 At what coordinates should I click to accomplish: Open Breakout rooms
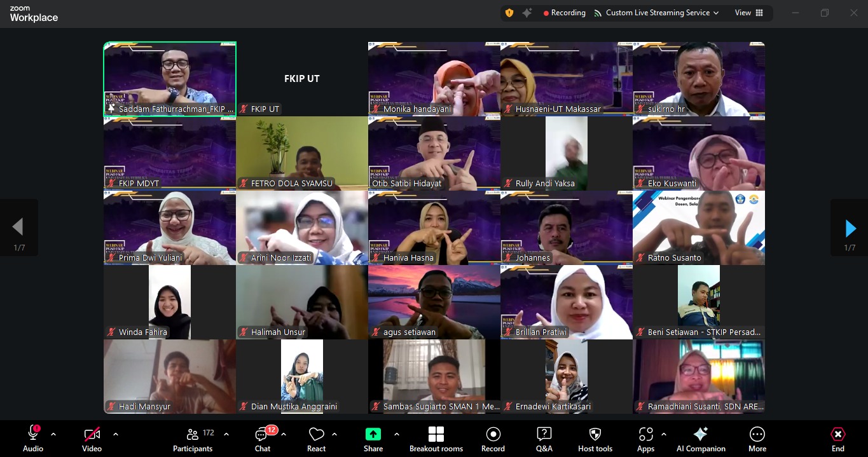pos(436,439)
